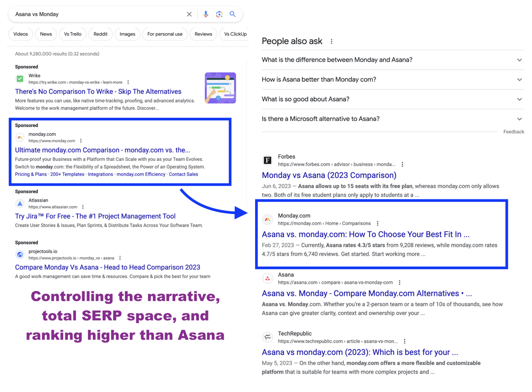Select the Reddit filter chip
This screenshot has height=392, width=532.
point(100,34)
